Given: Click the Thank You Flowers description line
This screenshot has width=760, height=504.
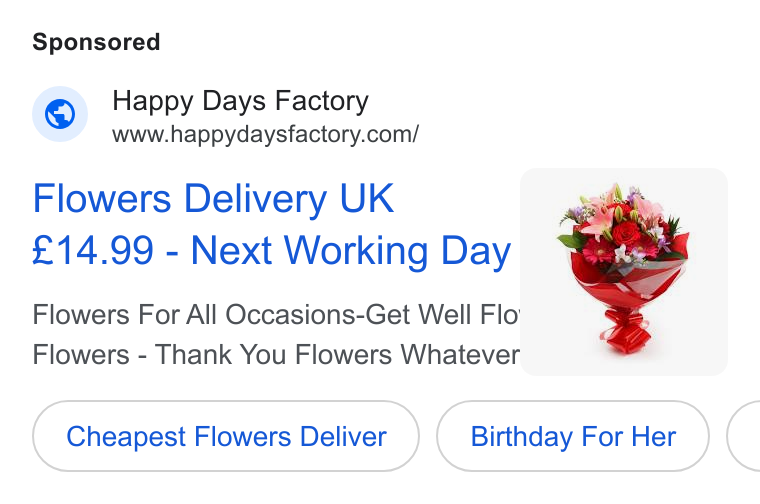Looking at the screenshot, I should tap(276, 354).
